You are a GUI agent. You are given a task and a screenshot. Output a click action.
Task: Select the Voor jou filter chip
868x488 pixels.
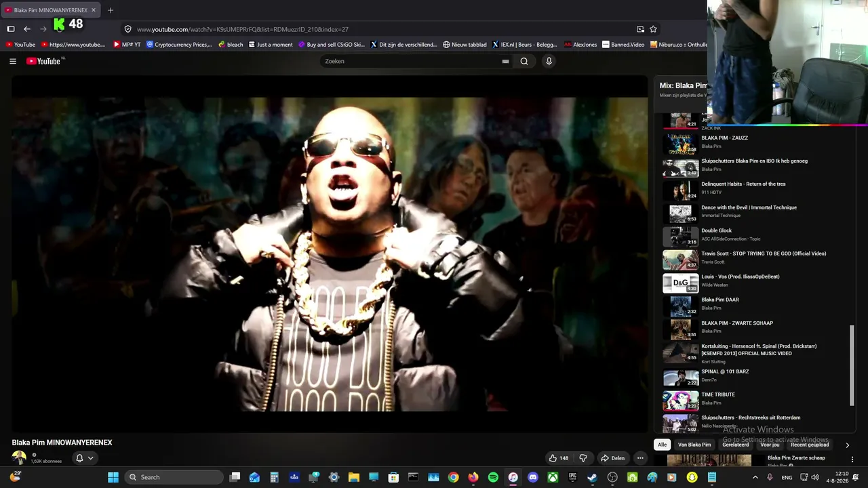770,445
